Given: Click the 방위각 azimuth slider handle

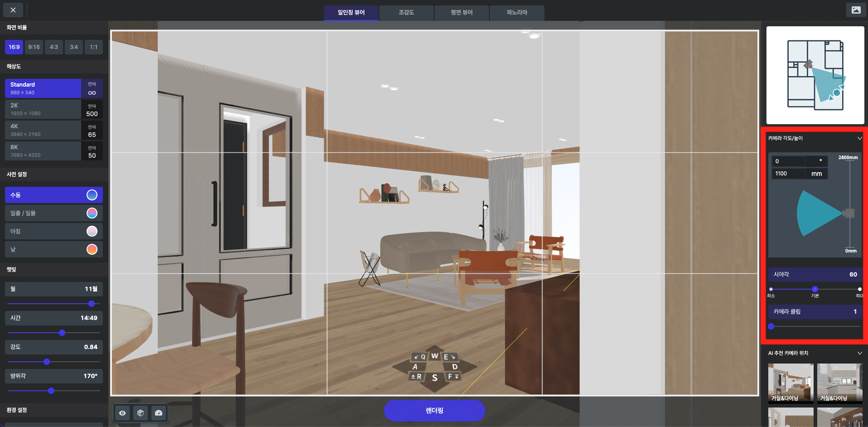Looking at the screenshot, I should click(51, 391).
